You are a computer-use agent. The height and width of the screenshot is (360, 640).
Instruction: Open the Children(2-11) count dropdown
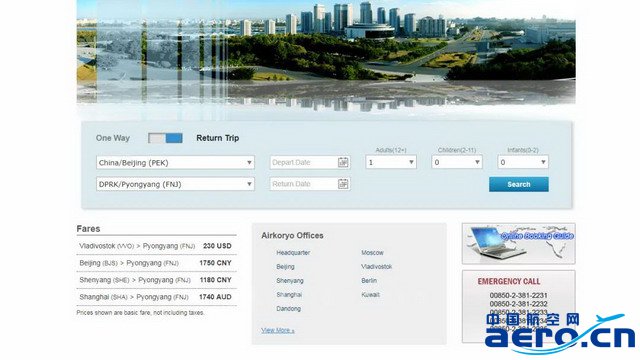[457, 162]
